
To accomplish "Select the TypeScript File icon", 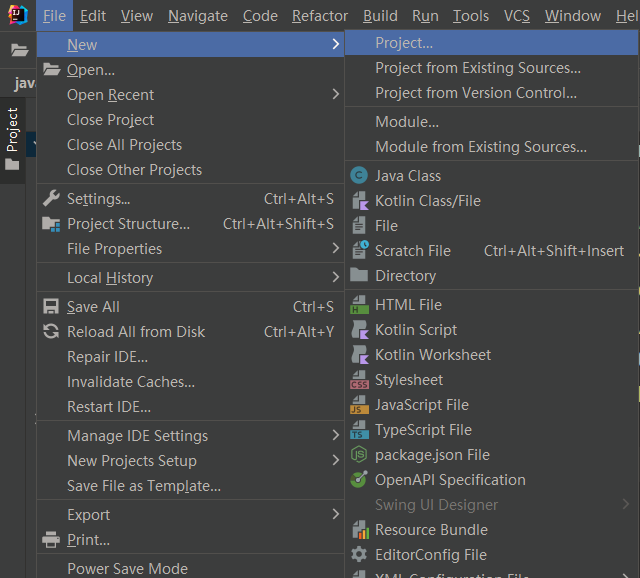I will click(x=359, y=430).
